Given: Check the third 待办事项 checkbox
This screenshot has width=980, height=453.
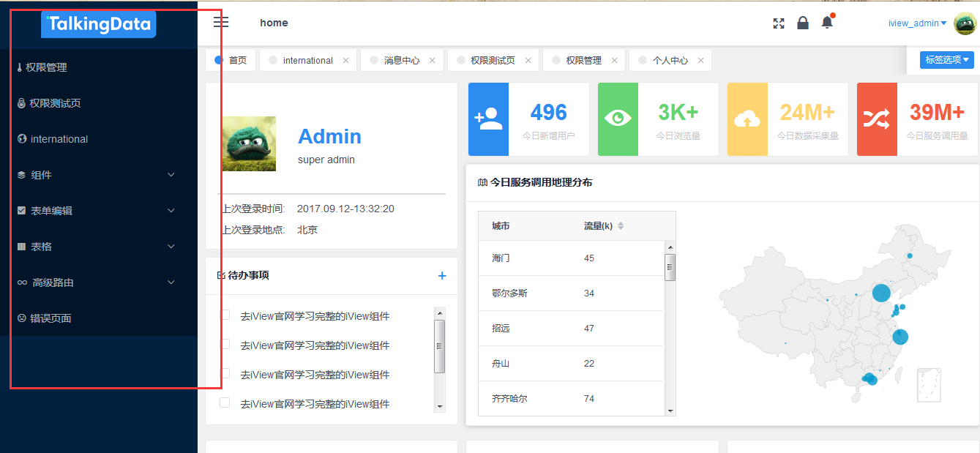Looking at the screenshot, I should pos(225,373).
